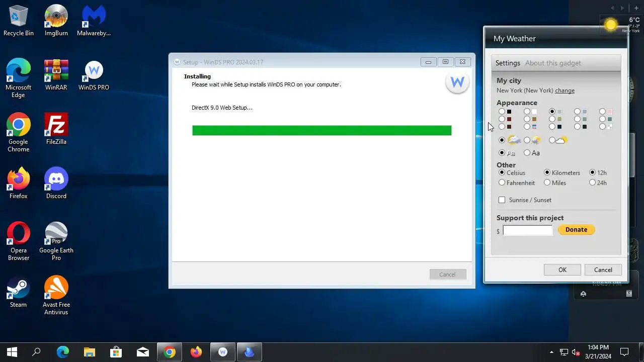Click the weather gadget showing 6°C
Viewport: 644px width, 362px height.
pos(622,24)
